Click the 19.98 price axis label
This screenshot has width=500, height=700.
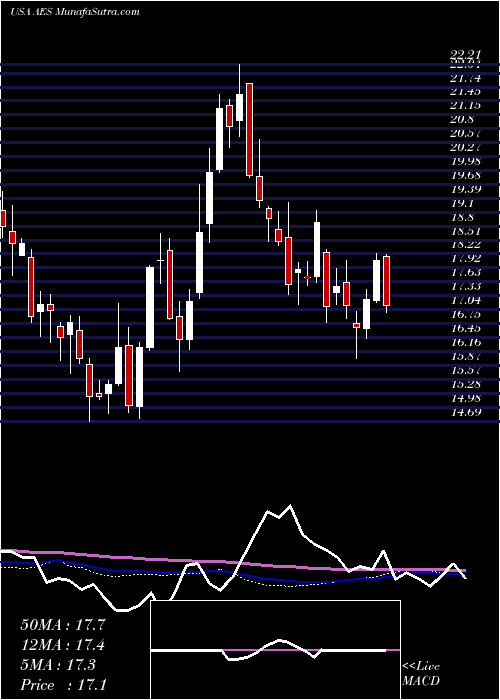465,161
